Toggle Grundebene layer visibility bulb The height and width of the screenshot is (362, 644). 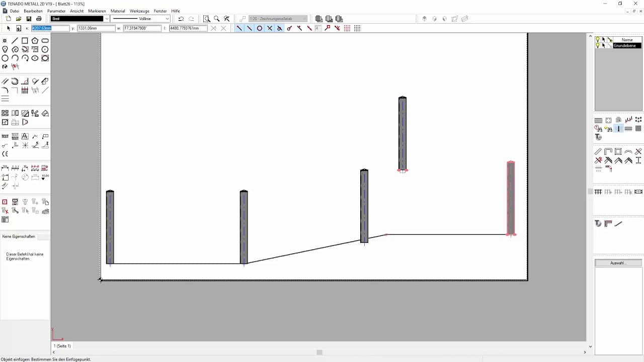tap(598, 45)
